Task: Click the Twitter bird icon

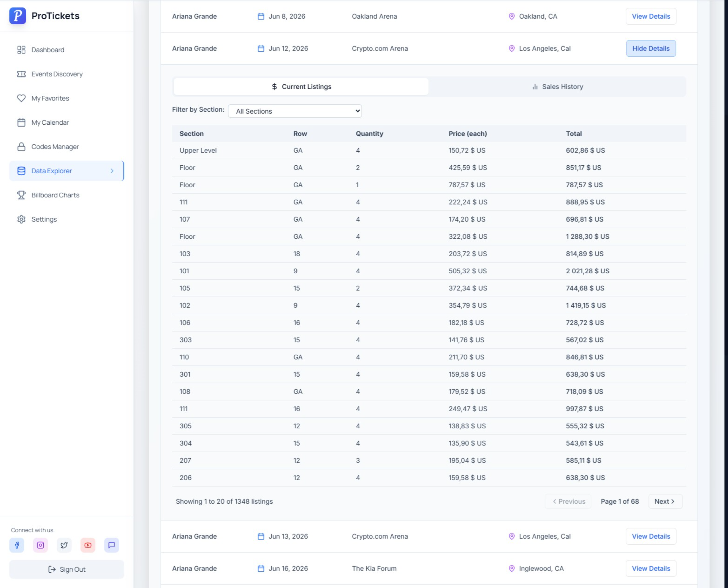Action: (x=64, y=545)
